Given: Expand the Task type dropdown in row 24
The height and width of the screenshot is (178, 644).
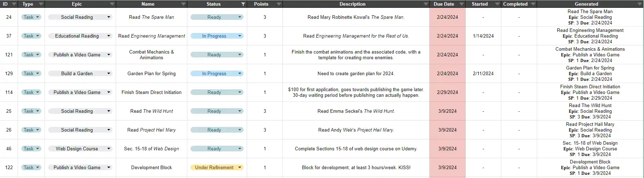Looking at the screenshot, I should coord(38,17).
